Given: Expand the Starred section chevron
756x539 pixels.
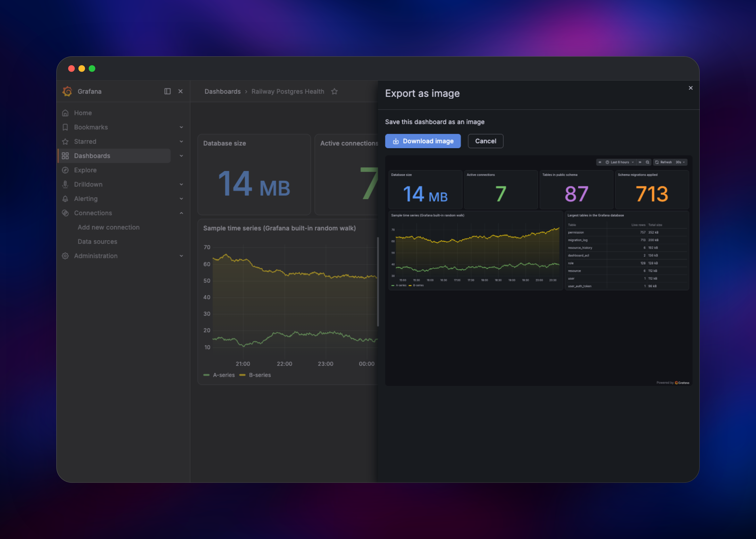Looking at the screenshot, I should point(181,141).
